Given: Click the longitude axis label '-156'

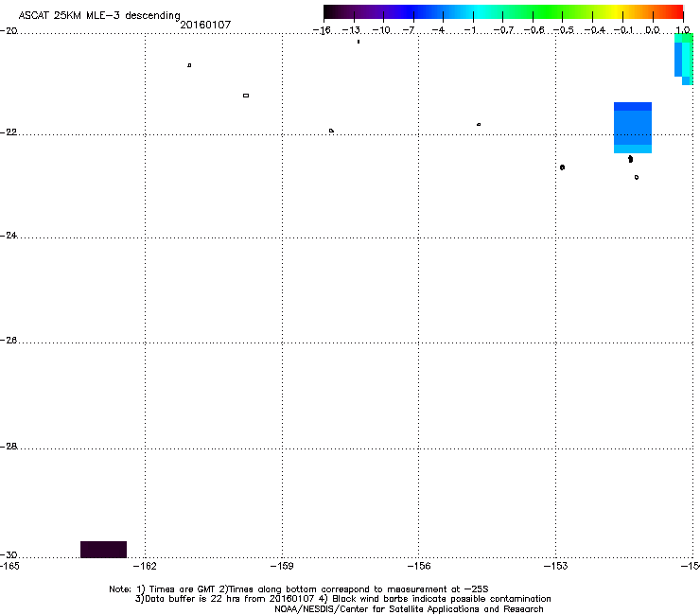Looking at the screenshot, I should (419, 566).
